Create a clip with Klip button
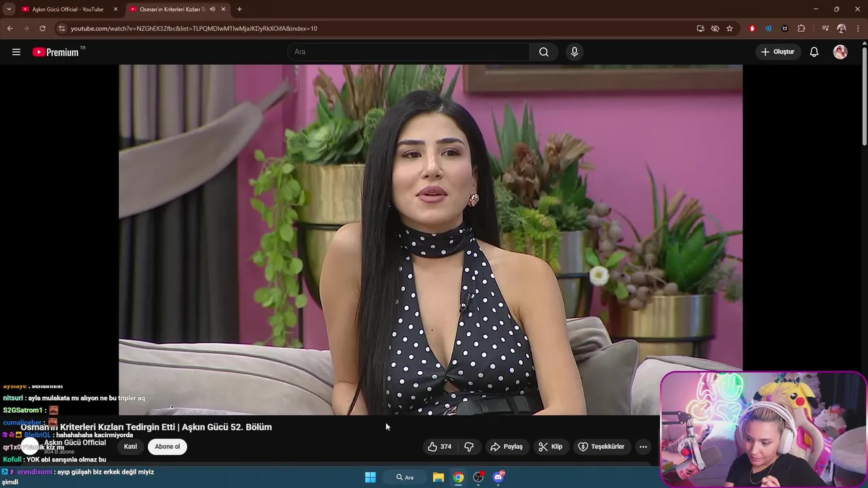The height and width of the screenshot is (488, 868). pyautogui.click(x=550, y=447)
